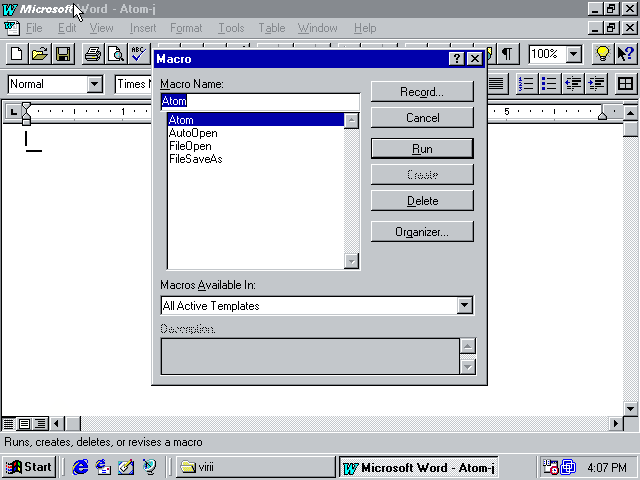
Task: Click the Delete macro button
Action: 422,201
